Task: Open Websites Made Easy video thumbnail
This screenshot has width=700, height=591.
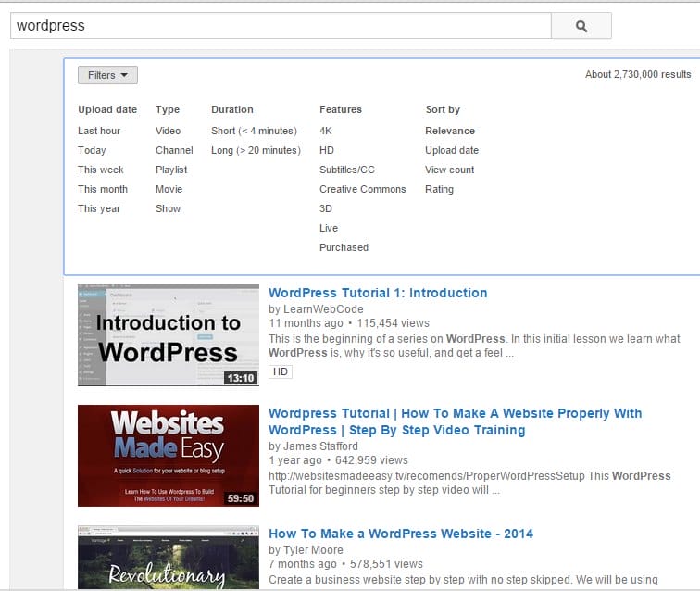Action: tap(169, 456)
